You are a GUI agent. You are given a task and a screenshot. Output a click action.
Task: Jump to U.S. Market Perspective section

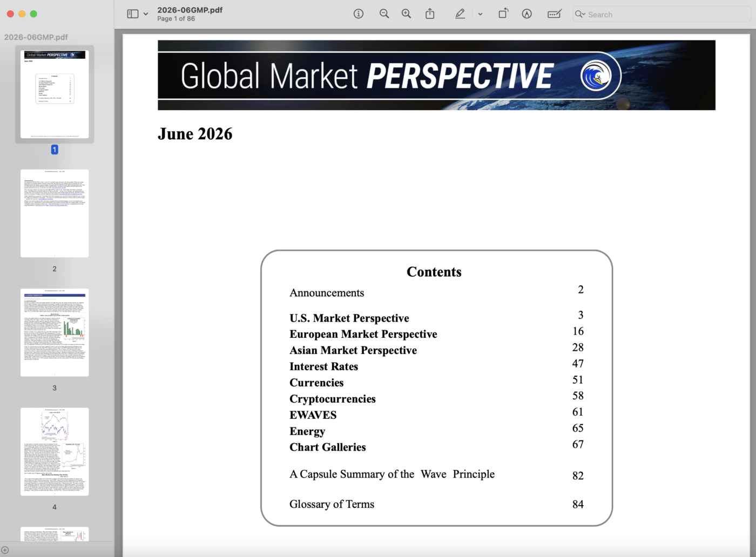click(349, 318)
